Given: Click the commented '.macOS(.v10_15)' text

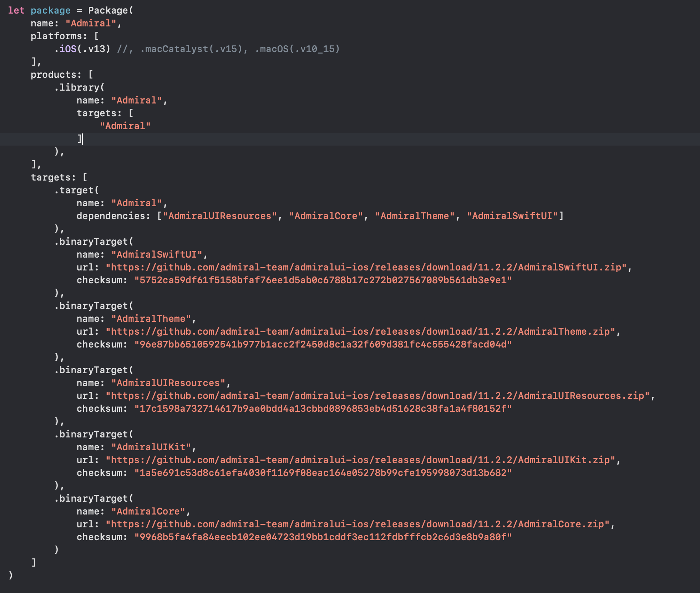Looking at the screenshot, I should point(297,49).
